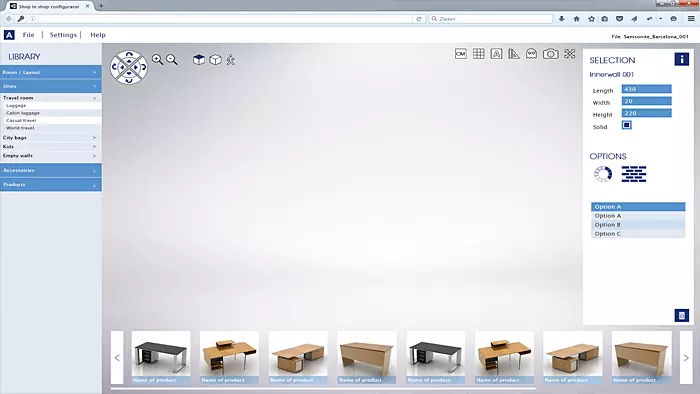Click the zoom out magnifier
Screen dimensions: 700x394
click(x=171, y=59)
